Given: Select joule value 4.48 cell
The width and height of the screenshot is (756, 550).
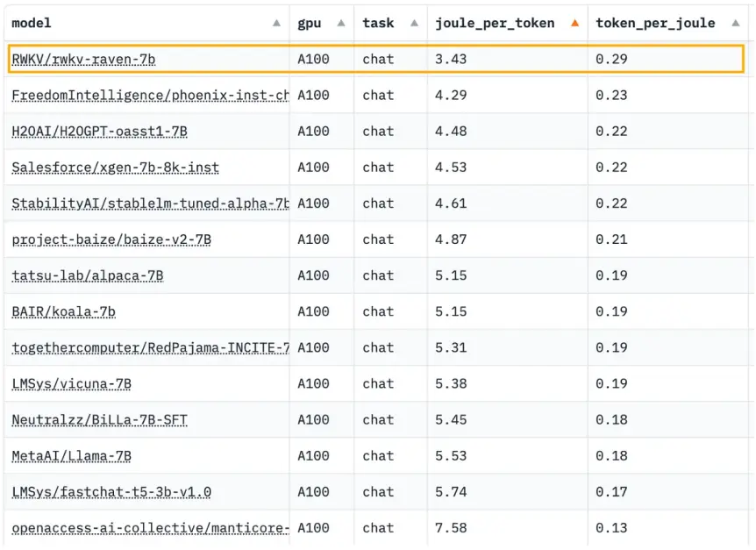Looking at the screenshot, I should (507, 132).
